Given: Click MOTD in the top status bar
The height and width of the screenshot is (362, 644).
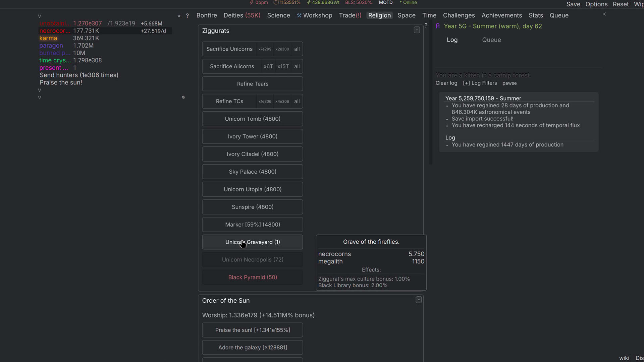Looking at the screenshot, I should point(385,3).
